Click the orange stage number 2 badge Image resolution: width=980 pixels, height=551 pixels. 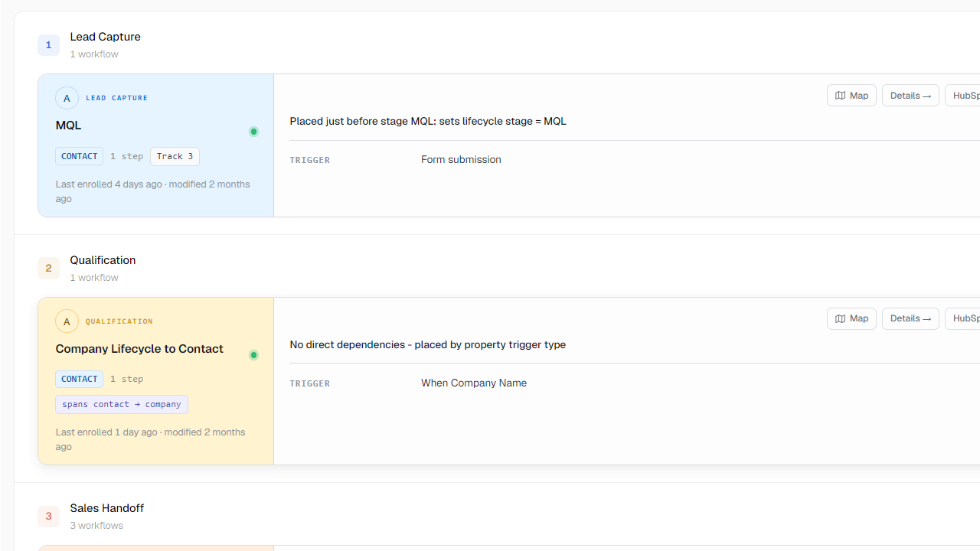[x=48, y=269]
